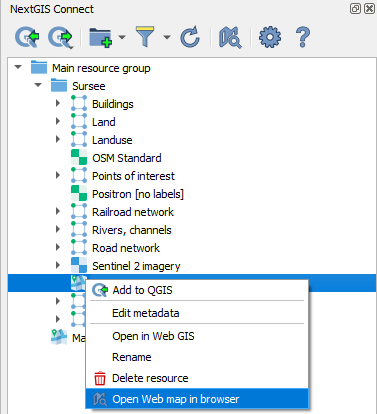Expand the Buildings layer
This screenshot has height=414, width=377.
(x=58, y=103)
